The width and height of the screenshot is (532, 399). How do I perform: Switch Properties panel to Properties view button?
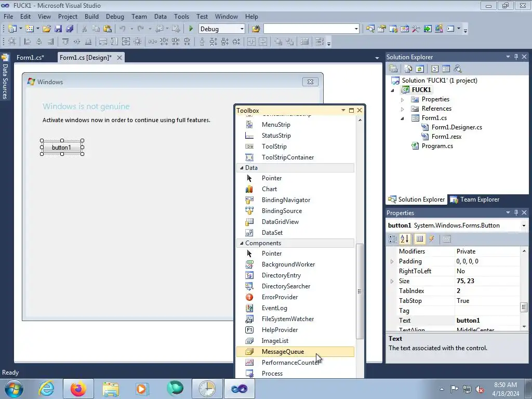coord(420,239)
